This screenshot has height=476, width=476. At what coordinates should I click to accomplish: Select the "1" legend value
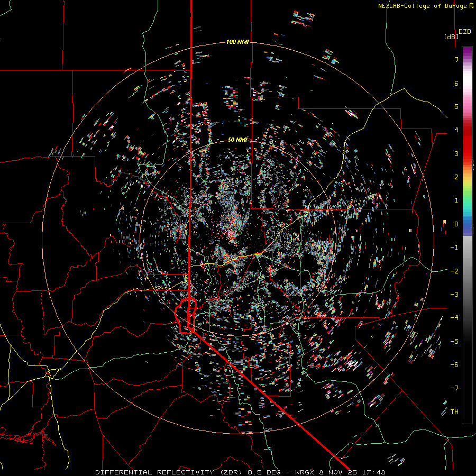pyautogui.click(x=456, y=200)
